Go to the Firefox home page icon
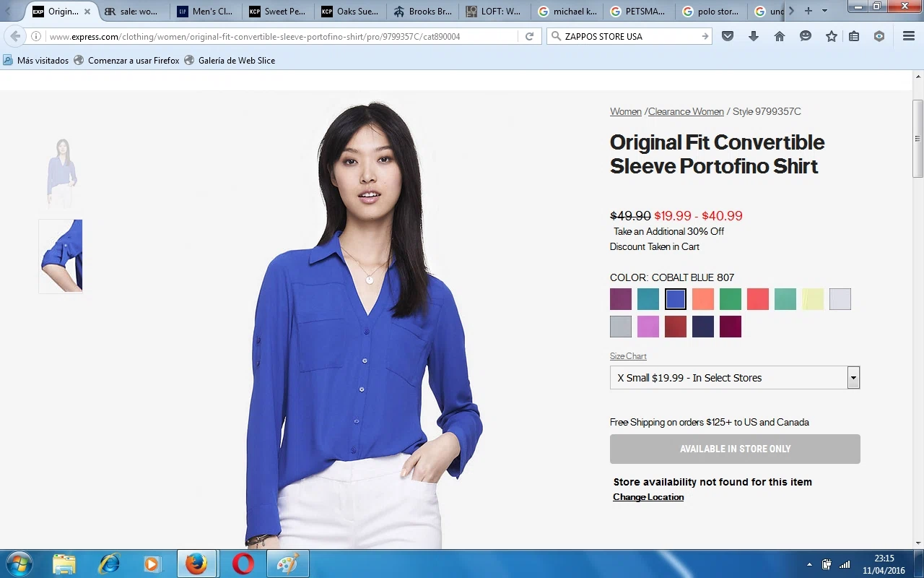 780,36
